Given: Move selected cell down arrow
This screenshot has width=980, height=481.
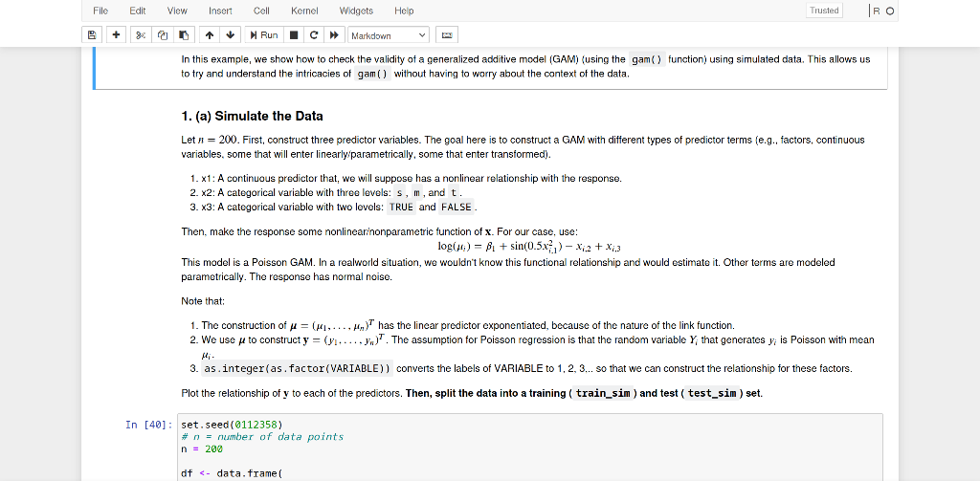Looking at the screenshot, I should (231, 35).
